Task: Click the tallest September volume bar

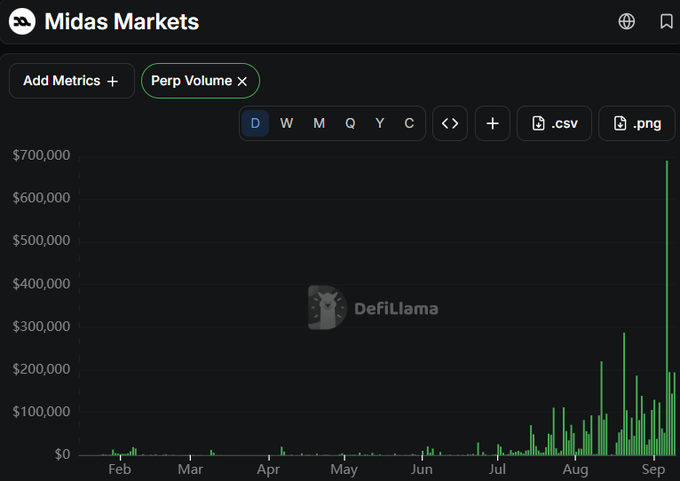Action: 667,308
